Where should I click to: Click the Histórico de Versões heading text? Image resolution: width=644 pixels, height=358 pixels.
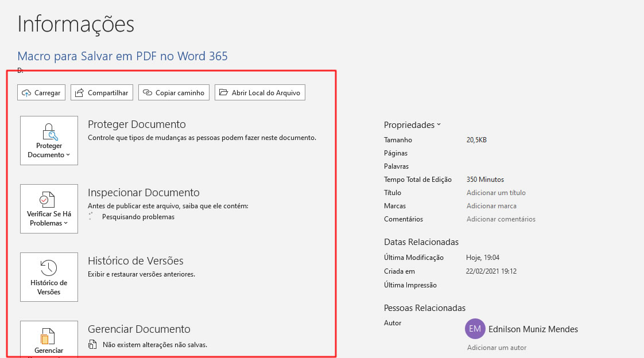click(135, 260)
